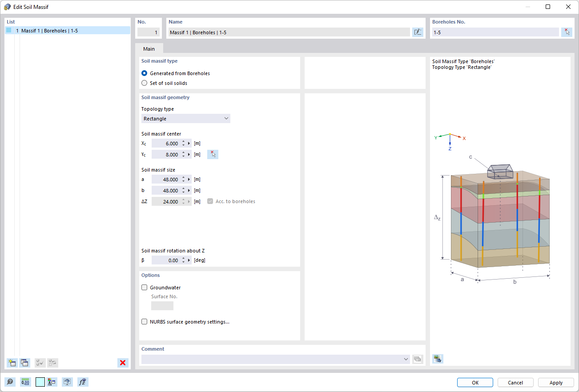Image resolution: width=579 pixels, height=392 pixels.
Task: Click the invert selection icon in List
Action: click(52, 363)
